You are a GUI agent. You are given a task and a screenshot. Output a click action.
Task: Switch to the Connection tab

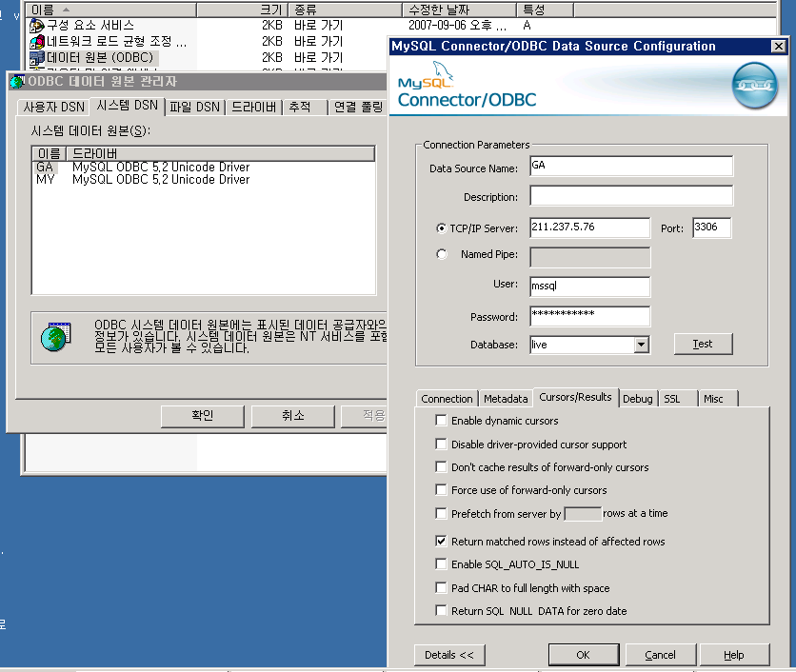click(447, 399)
